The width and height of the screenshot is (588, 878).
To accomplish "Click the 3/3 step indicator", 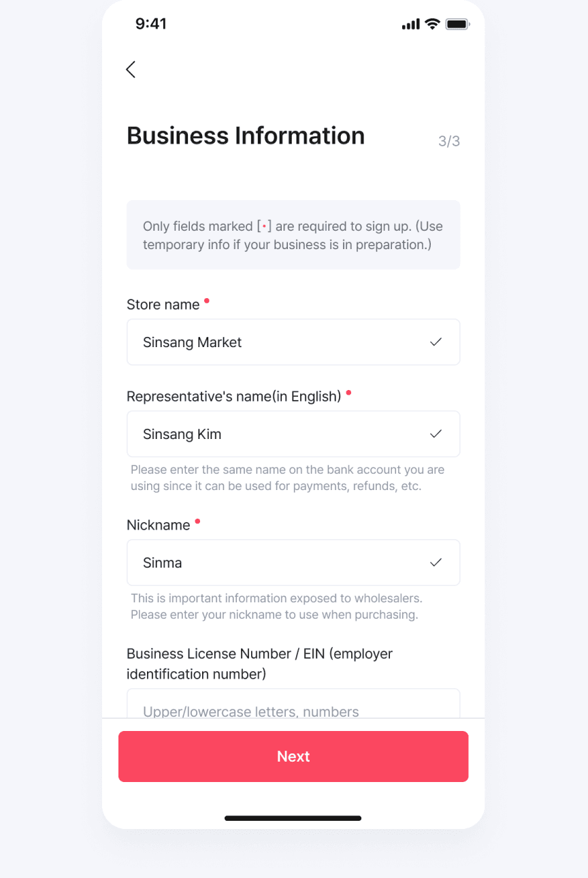I will click(449, 142).
